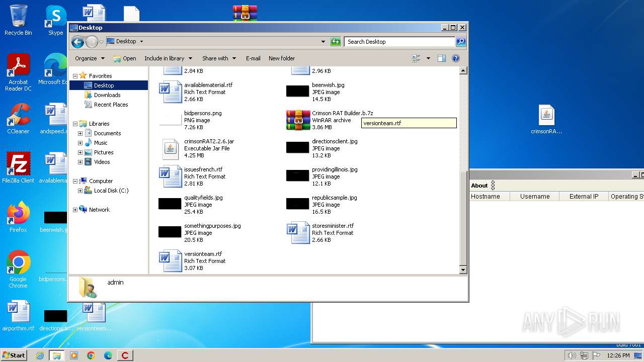Select republicsample.jpg file name
The height and width of the screenshot is (362, 644).
tap(334, 198)
